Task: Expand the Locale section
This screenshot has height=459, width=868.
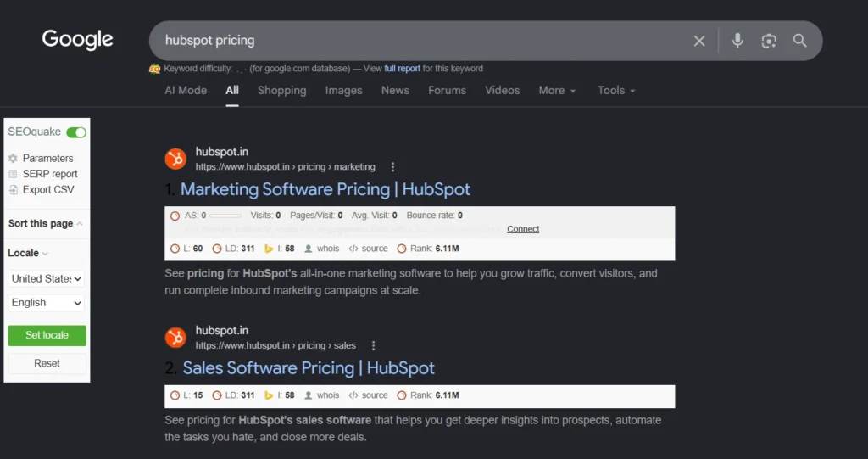Action: pos(28,253)
